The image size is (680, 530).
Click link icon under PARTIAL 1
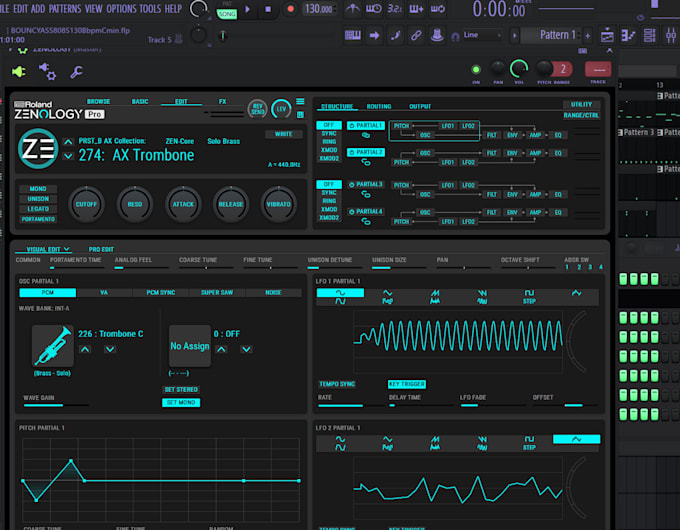pos(366,135)
